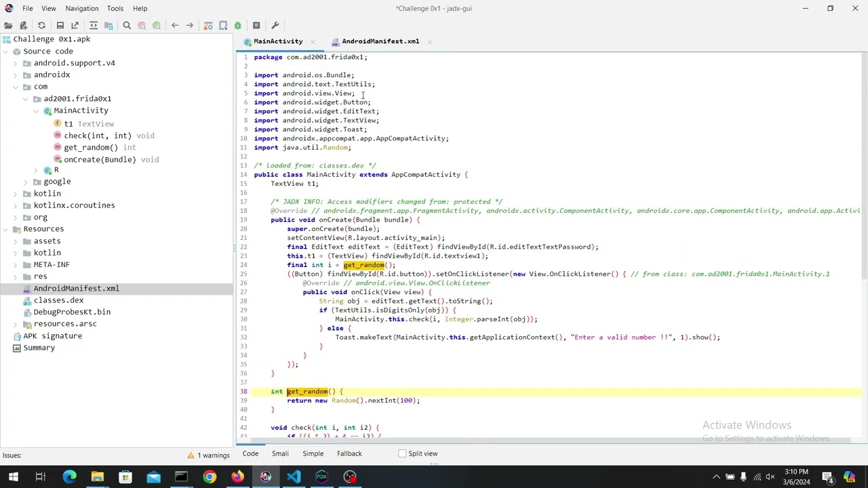Open resources.arsc in the tree
Screen dimensions: 868x488
[x=60, y=324]
